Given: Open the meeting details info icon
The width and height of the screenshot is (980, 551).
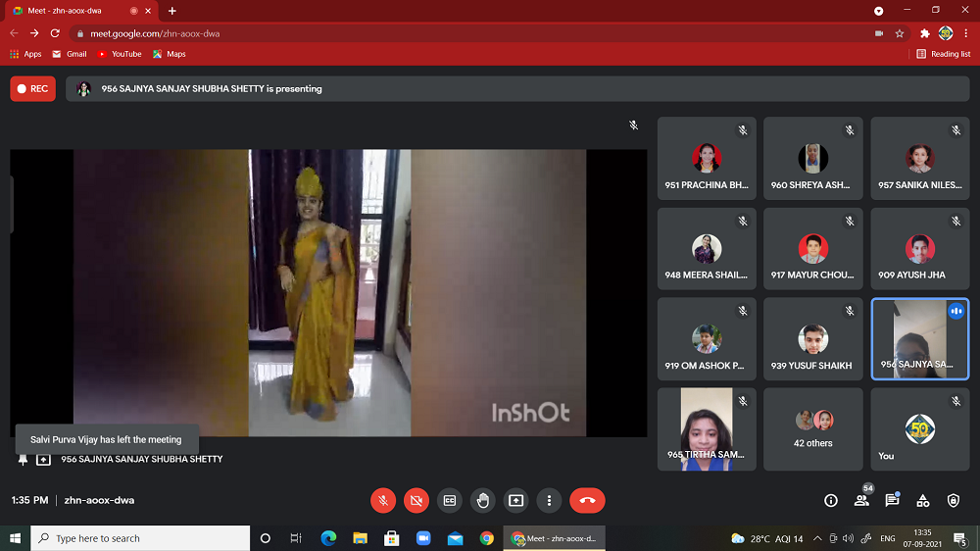Looking at the screenshot, I should (x=831, y=500).
